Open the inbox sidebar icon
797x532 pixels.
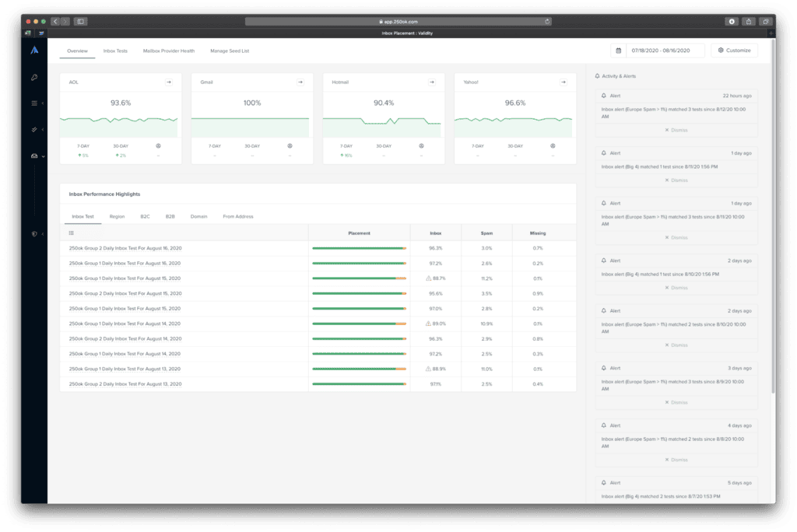click(x=34, y=156)
